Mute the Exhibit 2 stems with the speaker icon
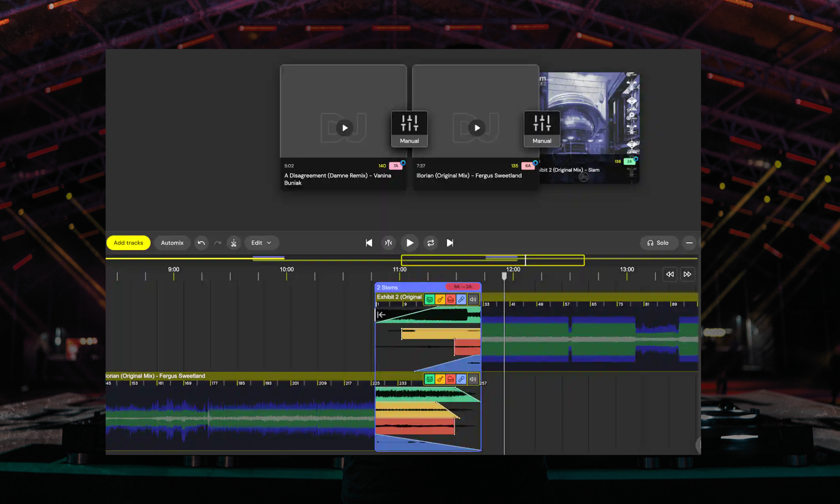The image size is (840, 504). tap(473, 299)
